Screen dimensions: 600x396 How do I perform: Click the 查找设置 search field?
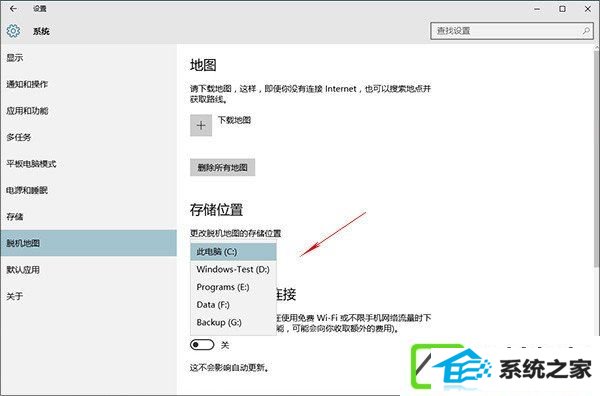click(x=512, y=31)
